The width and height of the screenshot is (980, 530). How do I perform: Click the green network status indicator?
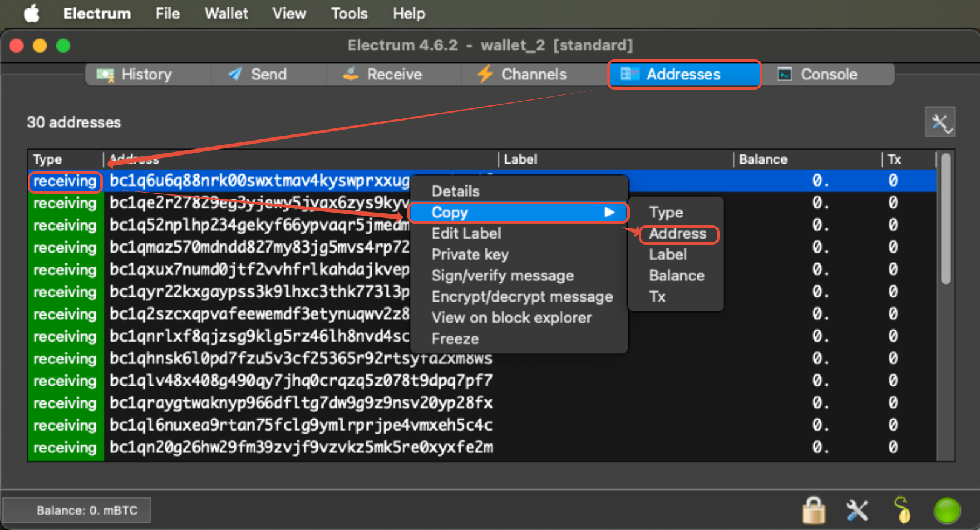coord(947,510)
